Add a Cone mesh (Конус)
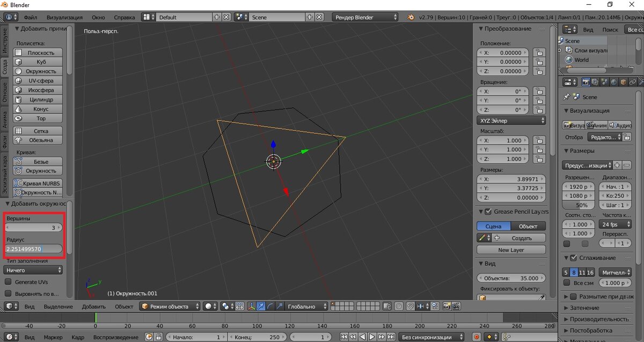The height and width of the screenshot is (342, 644). point(38,109)
